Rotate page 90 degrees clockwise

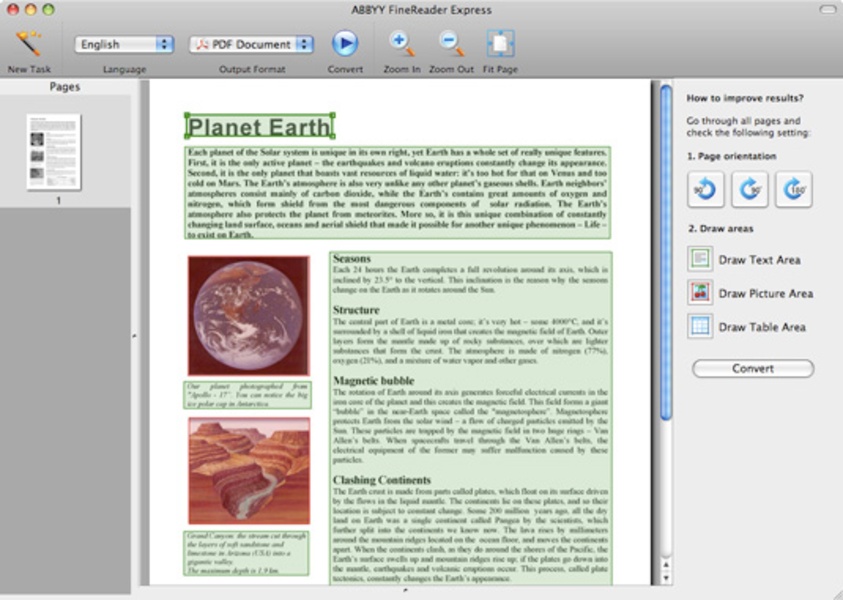[x=749, y=188]
